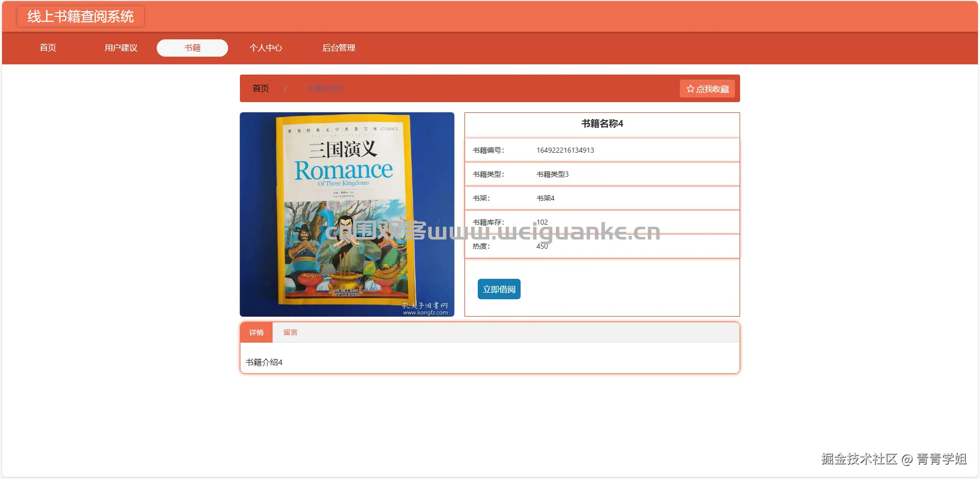Click the 首页 breadcrumb link
The height and width of the screenshot is (479, 980).
(261, 88)
